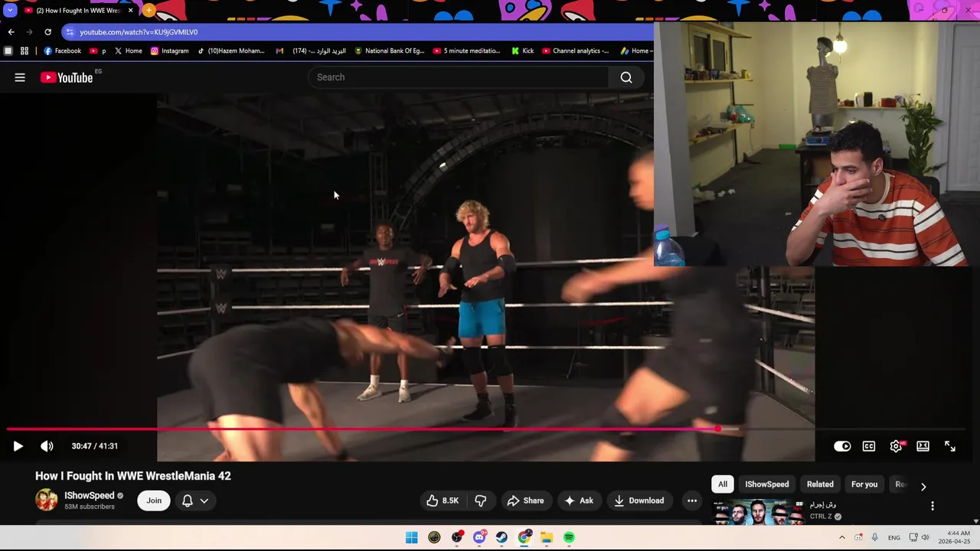Open options for the CTRL Z suggested video
The width and height of the screenshot is (980, 551).
click(x=933, y=506)
